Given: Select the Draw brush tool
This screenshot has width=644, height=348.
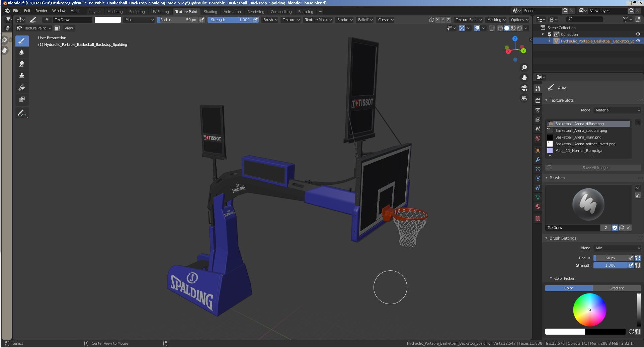Looking at the screenshot, I should coord(22,41).
